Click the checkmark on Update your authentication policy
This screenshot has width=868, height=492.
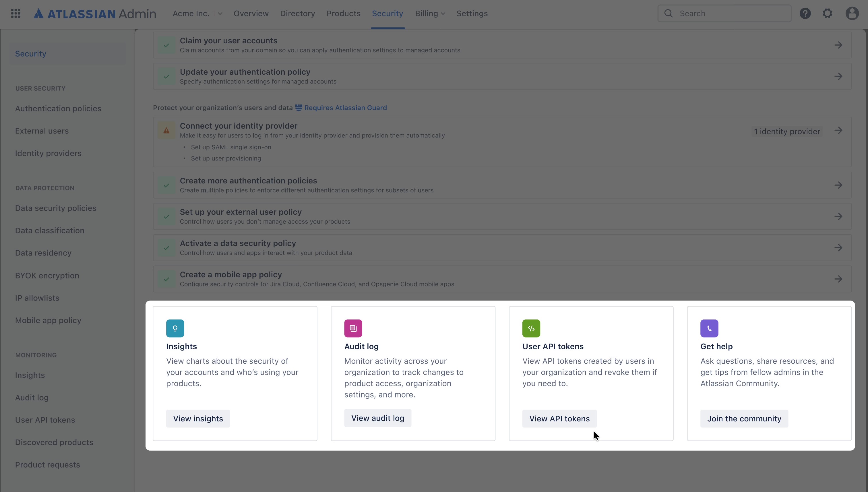(166, 76)
